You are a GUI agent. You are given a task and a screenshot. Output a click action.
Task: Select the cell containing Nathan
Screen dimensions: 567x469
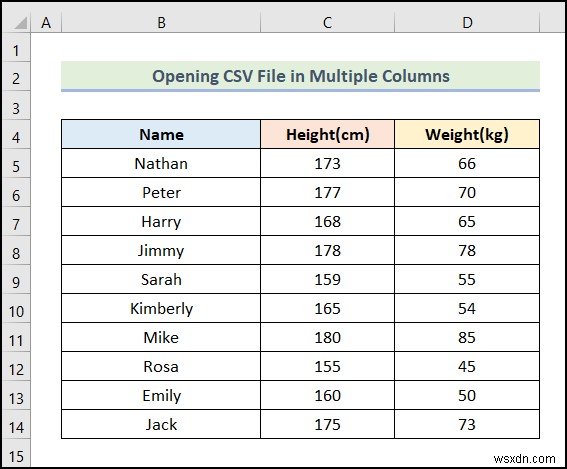(161, 163)
